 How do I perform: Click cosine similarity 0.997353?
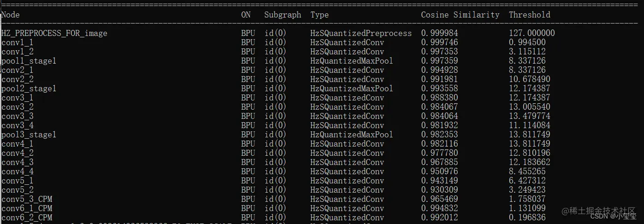440,52
